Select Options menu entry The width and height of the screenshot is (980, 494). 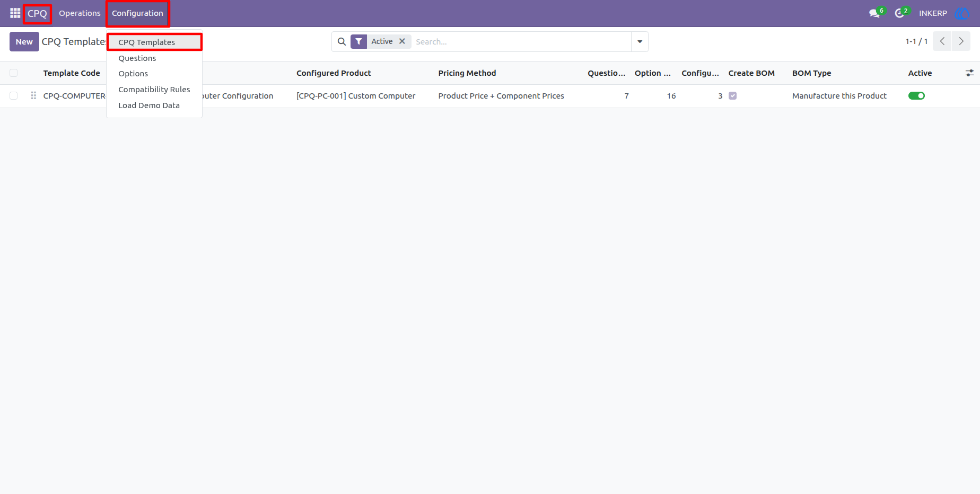[x=154, y=74]
